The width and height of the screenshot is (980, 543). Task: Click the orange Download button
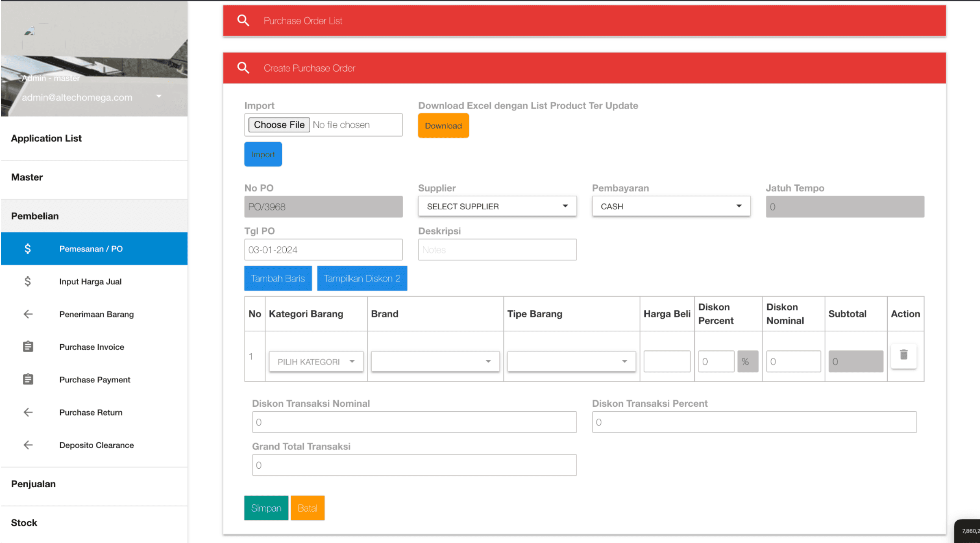tap(443, 126)
